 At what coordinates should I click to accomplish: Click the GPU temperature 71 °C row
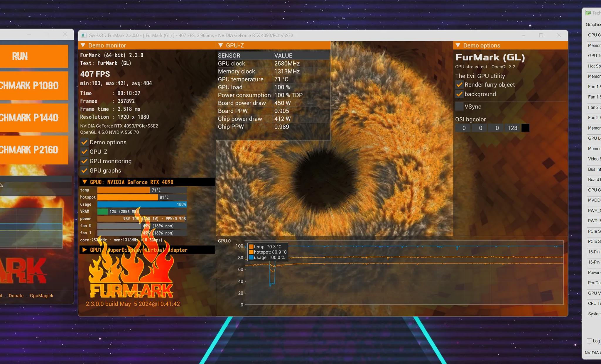(x=273, y=79)
